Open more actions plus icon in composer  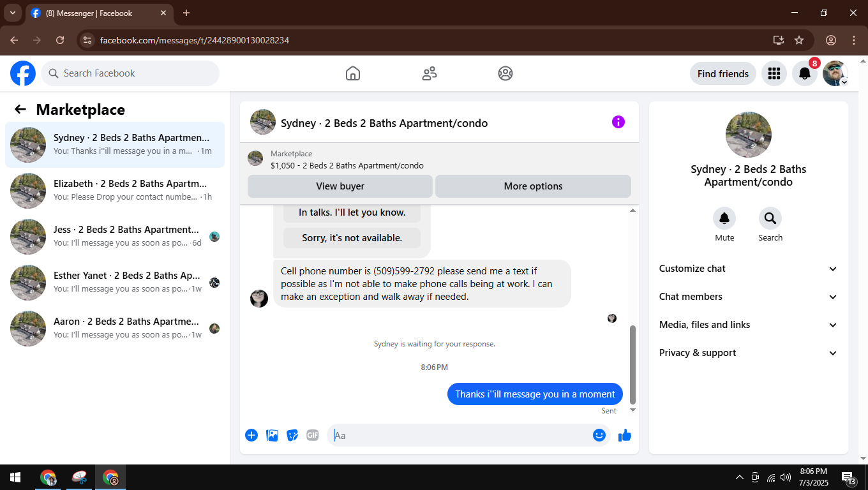251,435
